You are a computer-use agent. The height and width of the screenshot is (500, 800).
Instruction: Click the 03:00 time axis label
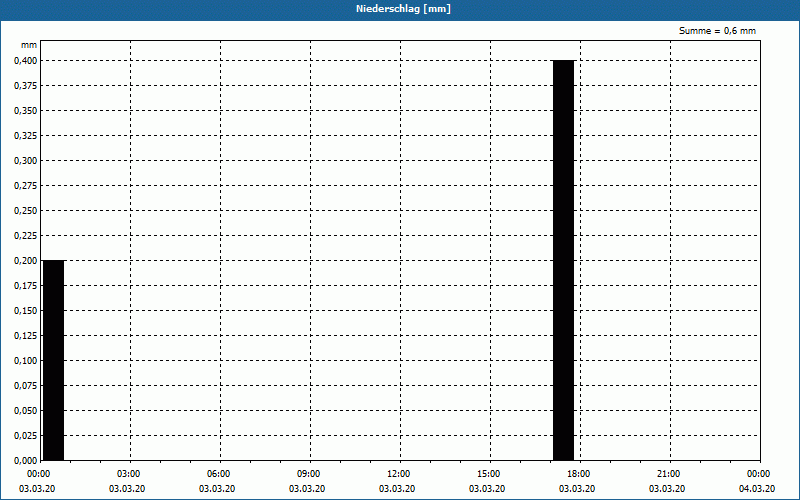[130, 474]
